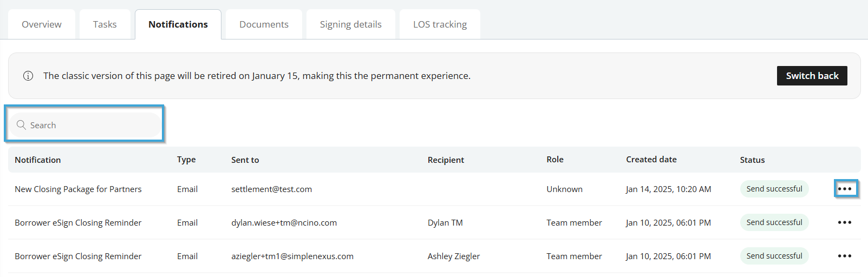Click the info icon in the banner
This screenshot has height=277, width=868.
[x=28, y=76]
